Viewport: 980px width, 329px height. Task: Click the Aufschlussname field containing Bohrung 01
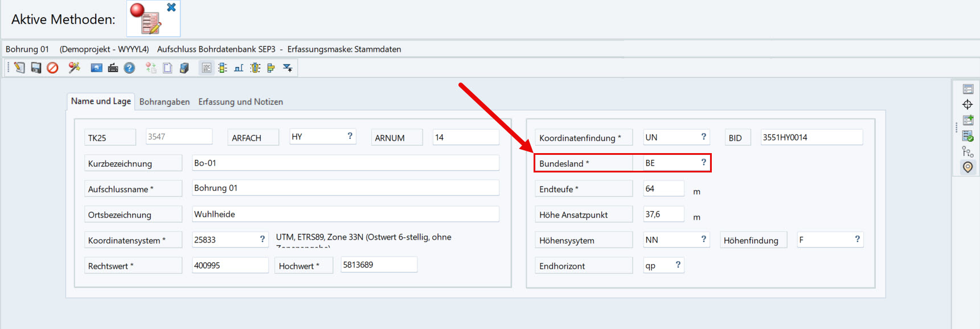click(x=346, y=188)
